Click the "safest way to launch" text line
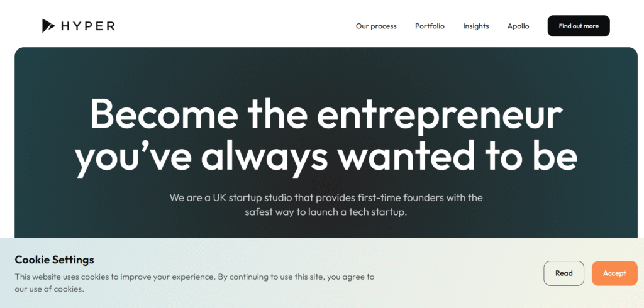Viewport: 644px width, 308px height. (326, 212)
